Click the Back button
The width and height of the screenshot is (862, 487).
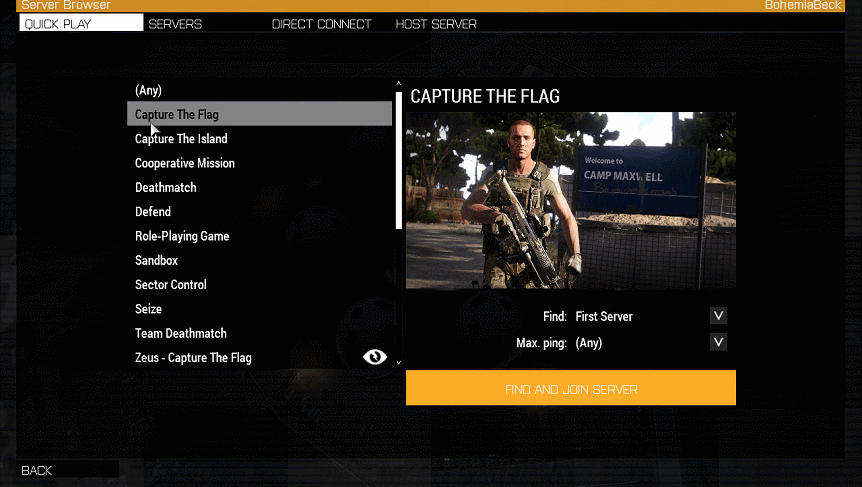68,471
